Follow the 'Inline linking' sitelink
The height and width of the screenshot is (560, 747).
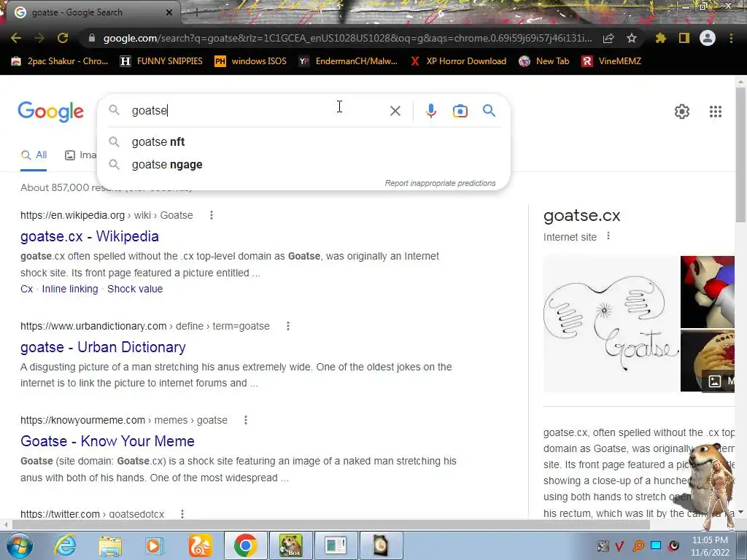pyautogui.click(x=70, y=289)
